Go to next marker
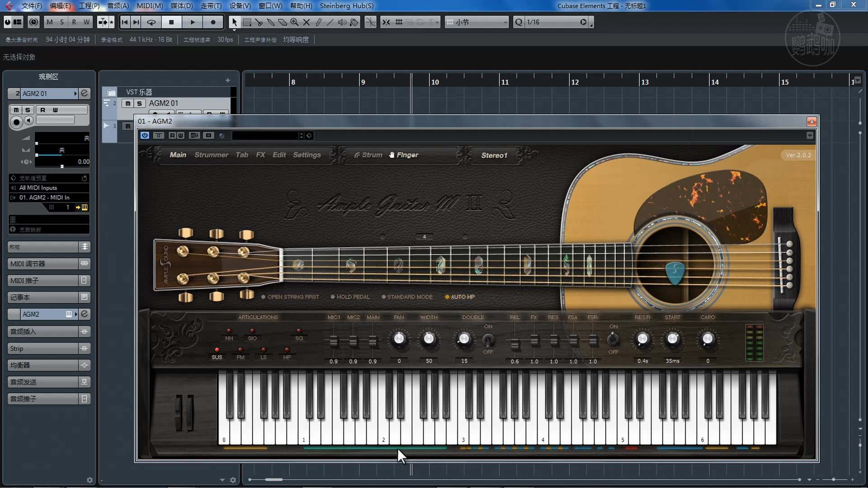 coord(136,22)
